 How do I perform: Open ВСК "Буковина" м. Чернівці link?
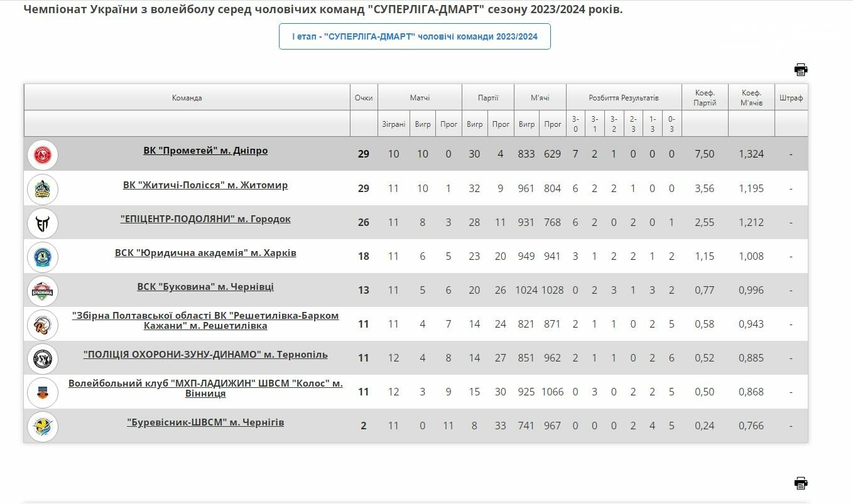click(205, 287)
